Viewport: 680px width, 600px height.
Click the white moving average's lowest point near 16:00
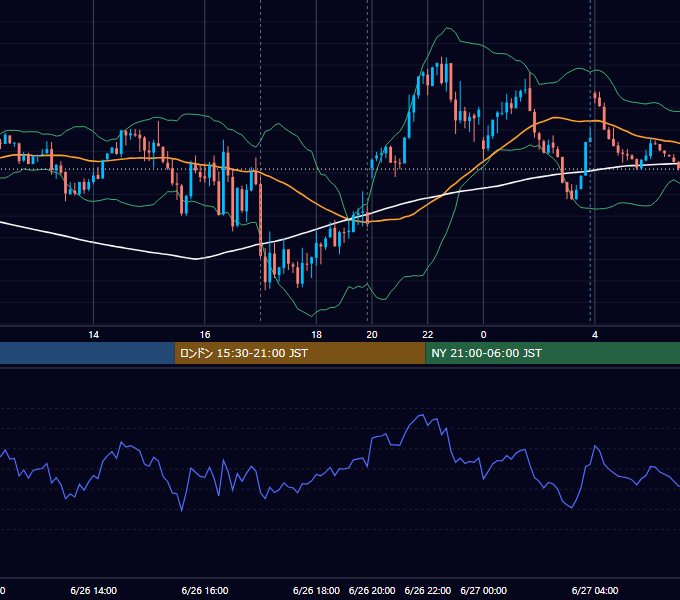pos(196,259)
